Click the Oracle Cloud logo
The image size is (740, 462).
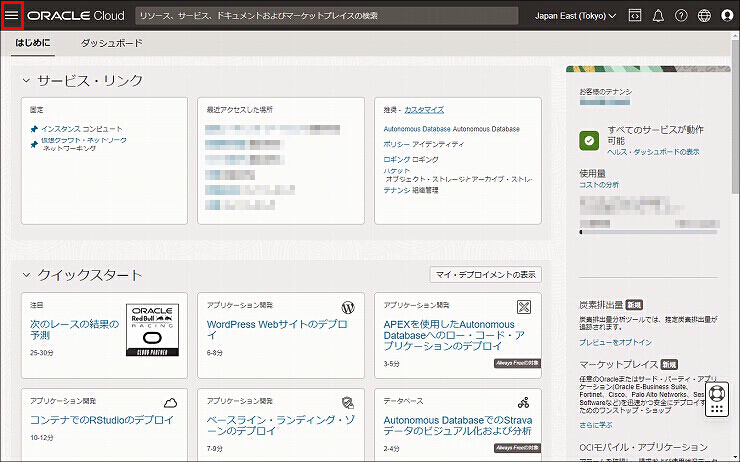click(x=76, y=16)
